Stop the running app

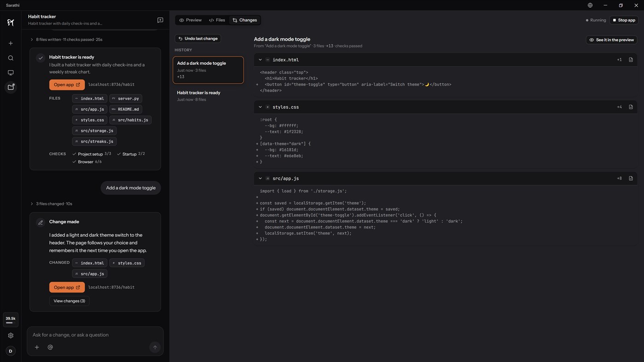[624, 20]
